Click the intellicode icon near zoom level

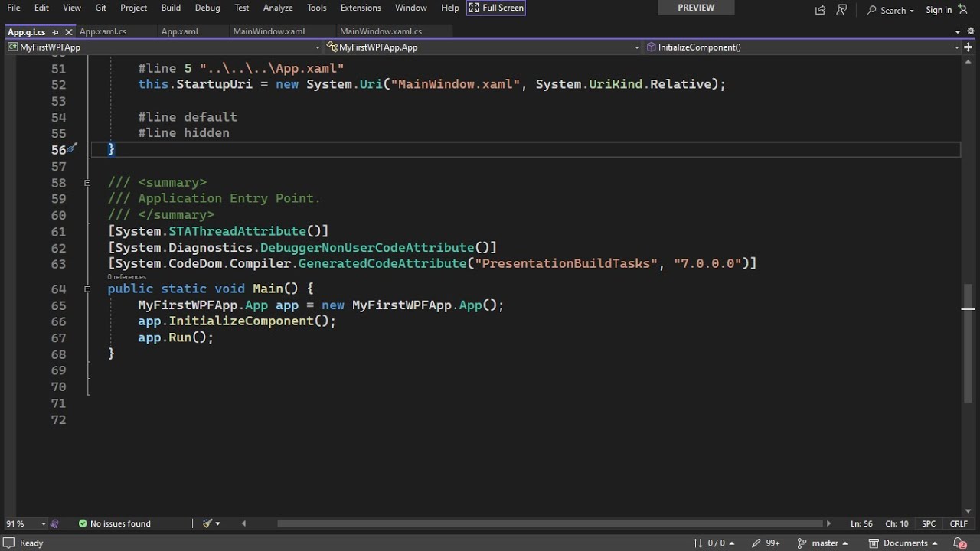click(x=55, y=523)
